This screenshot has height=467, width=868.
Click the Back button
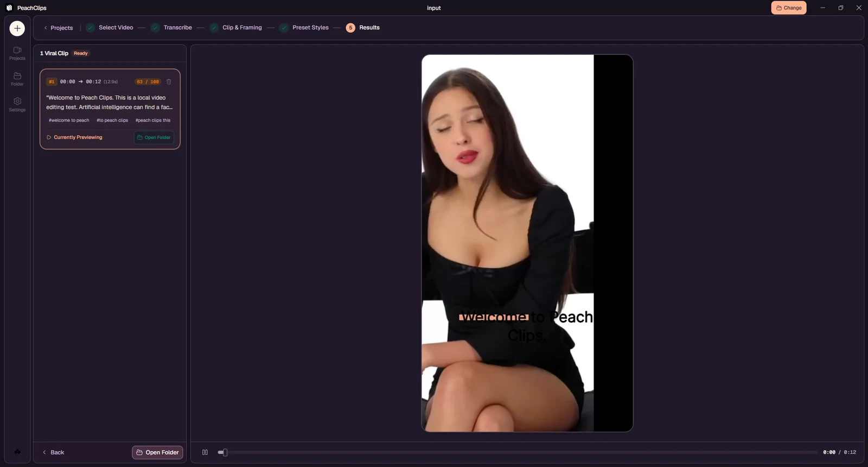[53, 452]
